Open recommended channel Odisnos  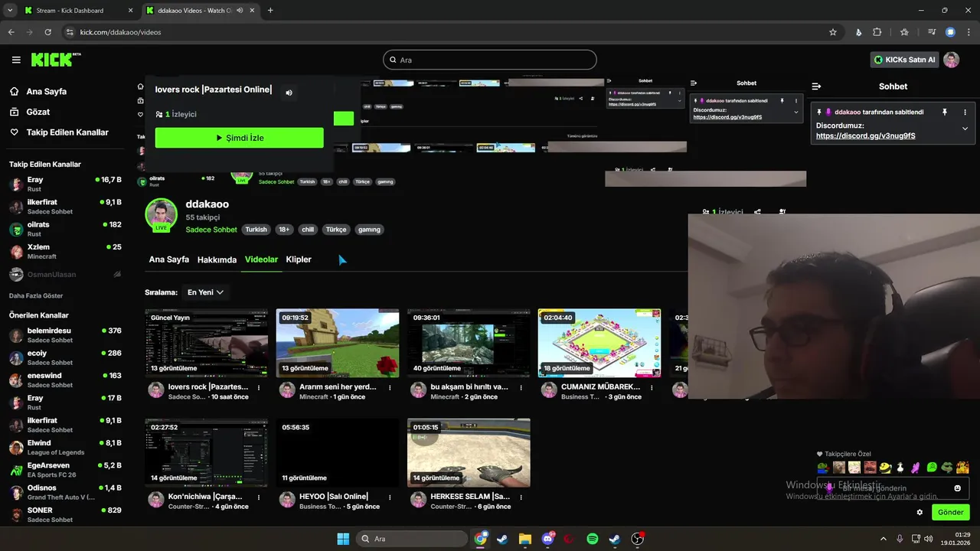[x=65, y=492]
